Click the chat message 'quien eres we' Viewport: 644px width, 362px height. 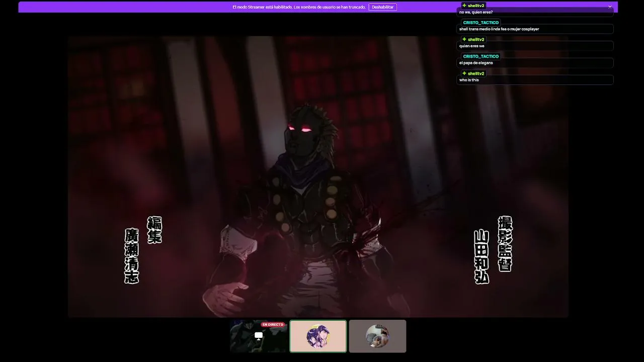tap(472, 46)
